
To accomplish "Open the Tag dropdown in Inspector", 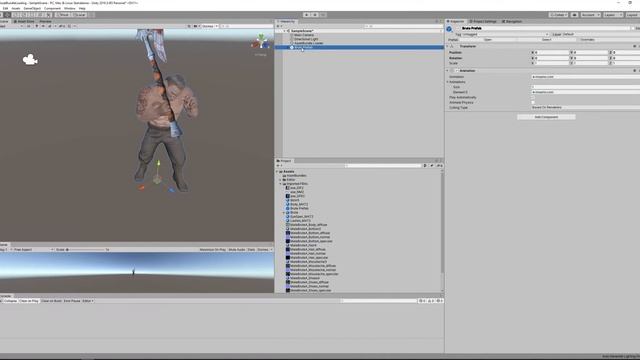I will pyautogui.click(x=505, y=34).
